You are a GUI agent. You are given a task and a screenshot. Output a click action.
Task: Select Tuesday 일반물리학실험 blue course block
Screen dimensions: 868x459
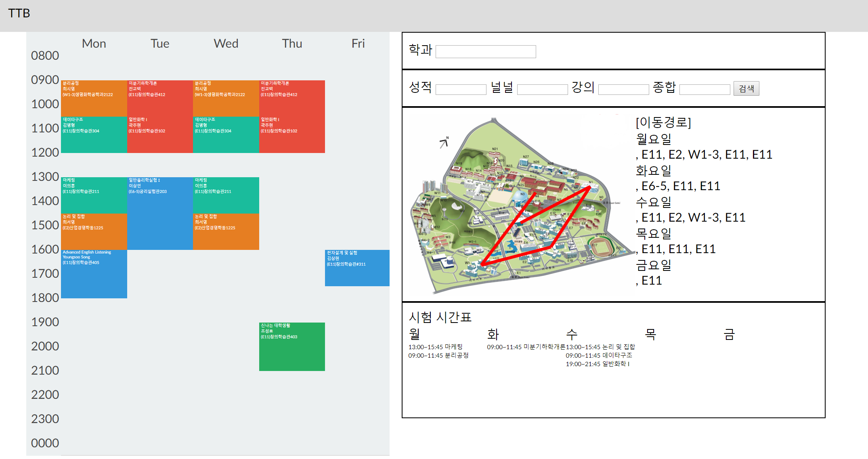160,214
